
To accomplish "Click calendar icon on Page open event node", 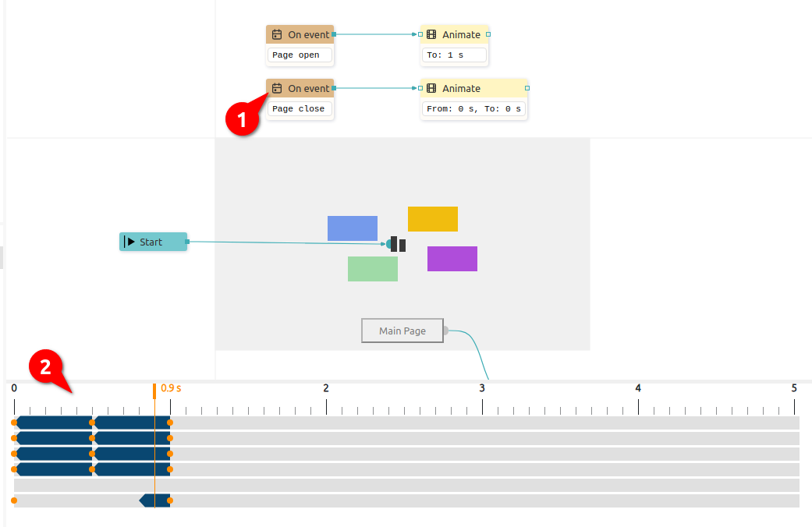I will click(x=277, y=34).
